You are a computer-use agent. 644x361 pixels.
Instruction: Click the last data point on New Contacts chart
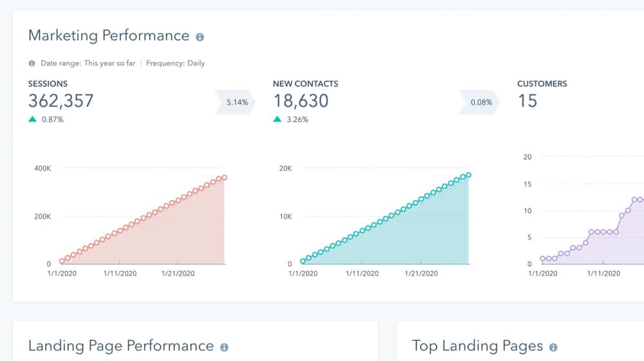tap(469, 175)
